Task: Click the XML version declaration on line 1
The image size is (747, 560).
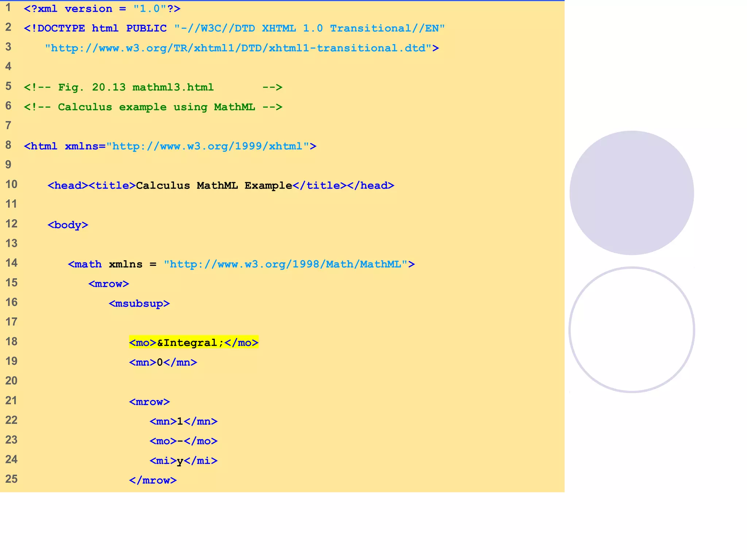Action: (102, 9)
